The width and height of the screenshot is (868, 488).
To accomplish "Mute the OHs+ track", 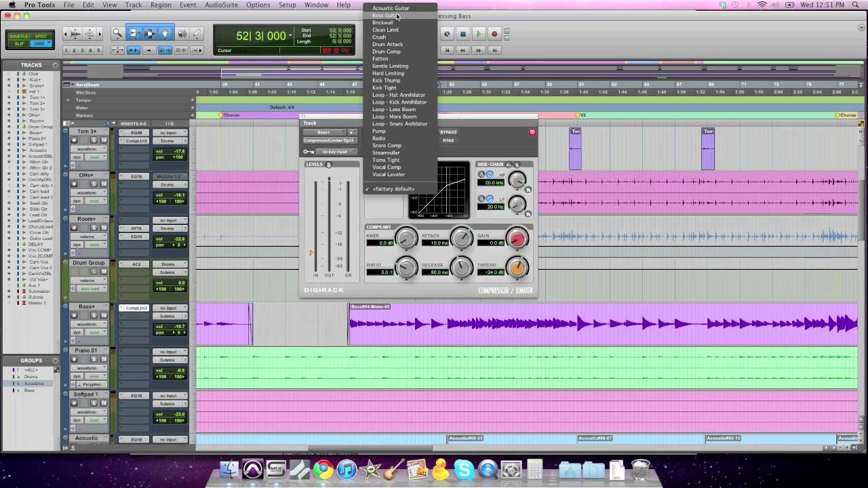I will [103, 184].
